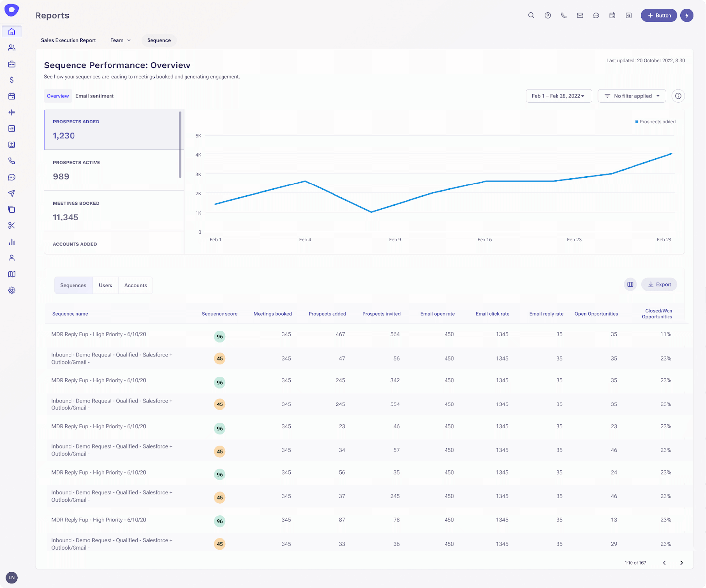
Task: Open the settings gear in the sidebar
Action: [11, 290]
